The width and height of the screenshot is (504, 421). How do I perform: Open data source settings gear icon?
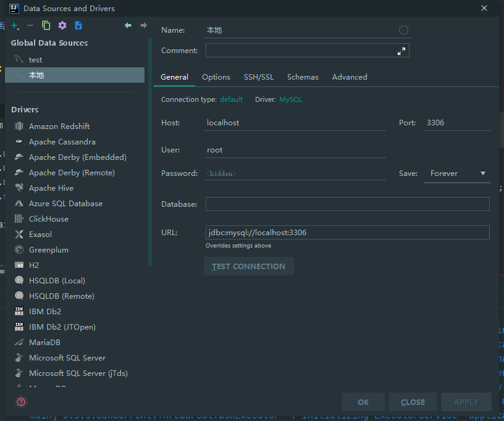62,25
